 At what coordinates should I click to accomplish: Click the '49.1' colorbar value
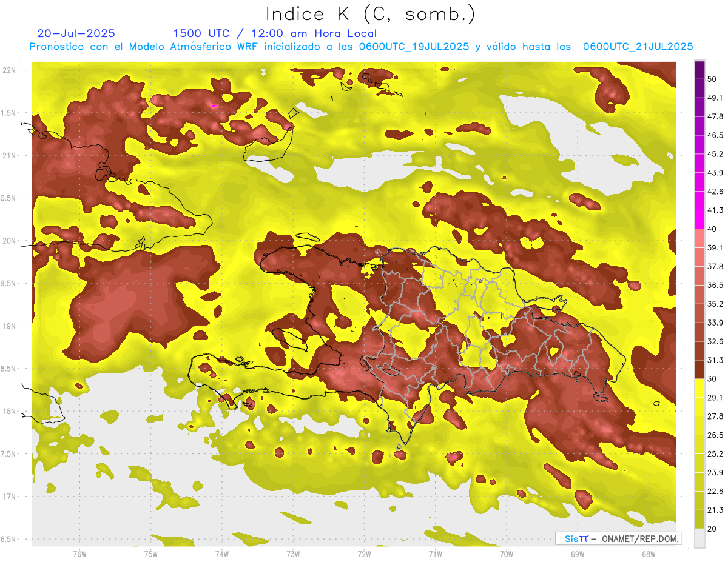pyautogui.click(x=715, y=98)
